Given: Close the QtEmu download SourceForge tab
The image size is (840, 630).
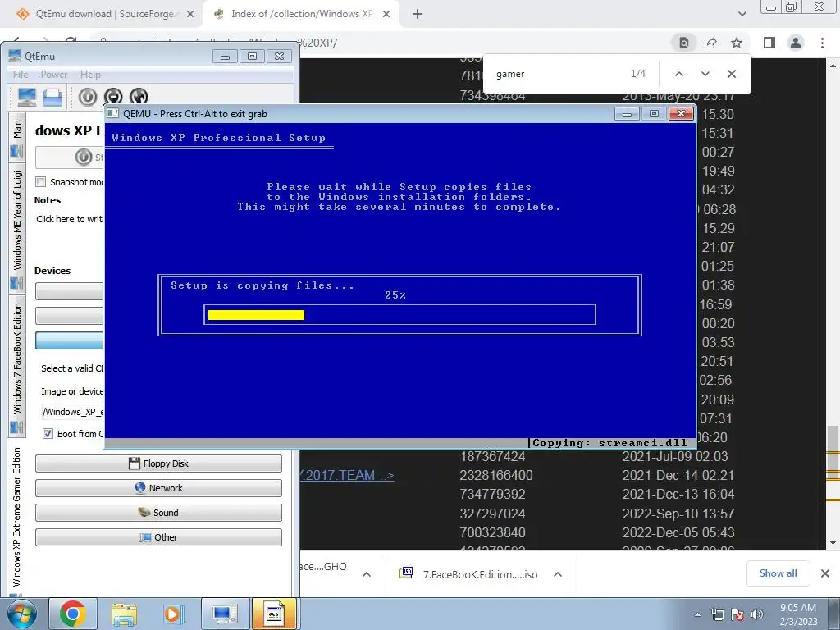Looking at the screenshot, I should 190,14.
